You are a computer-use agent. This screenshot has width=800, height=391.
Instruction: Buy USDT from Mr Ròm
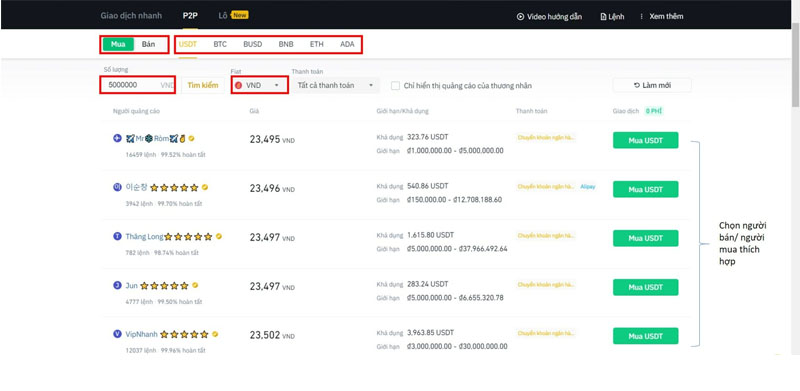click(x=645, y=140)
